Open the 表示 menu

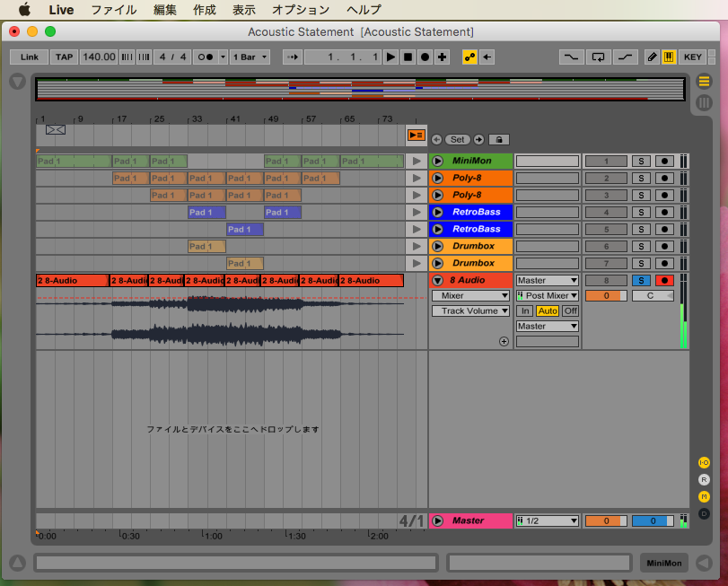[244, 10]
